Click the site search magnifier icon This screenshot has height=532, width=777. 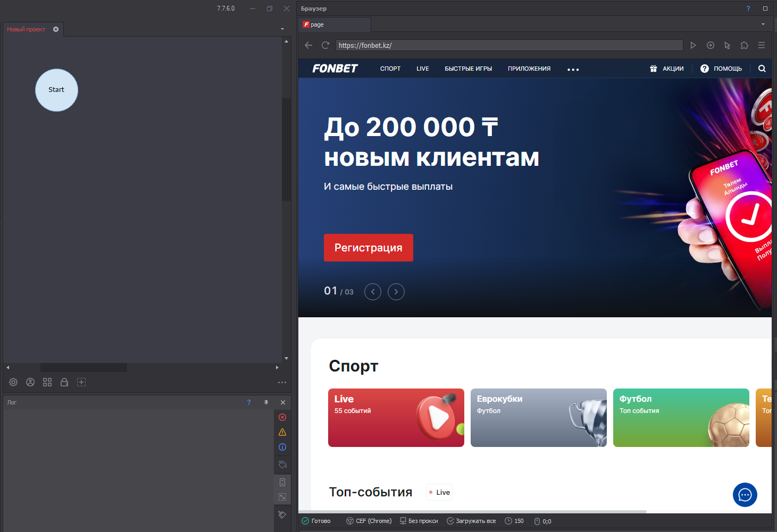[762, 69]
